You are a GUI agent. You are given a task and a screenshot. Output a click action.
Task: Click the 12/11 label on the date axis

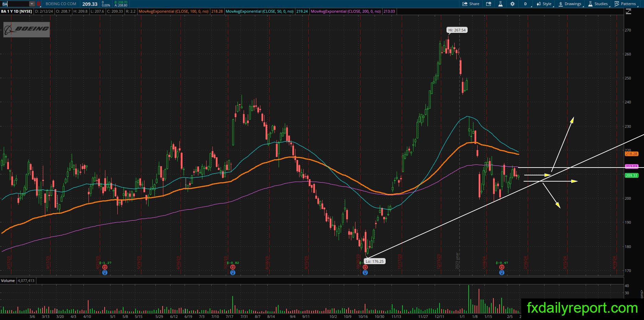click(440, 317)
